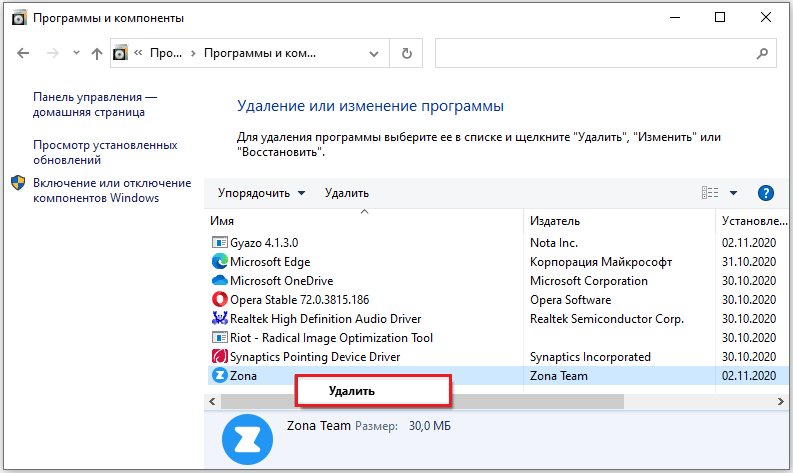
Task: Click the Zona Team publisher cell
Action: pyautogui.click(x=558, y=376)
